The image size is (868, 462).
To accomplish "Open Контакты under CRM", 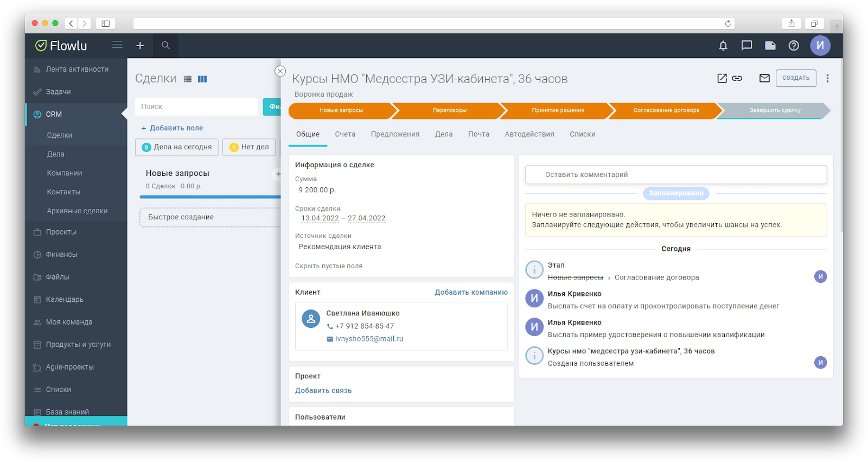I will pos(63,192).
